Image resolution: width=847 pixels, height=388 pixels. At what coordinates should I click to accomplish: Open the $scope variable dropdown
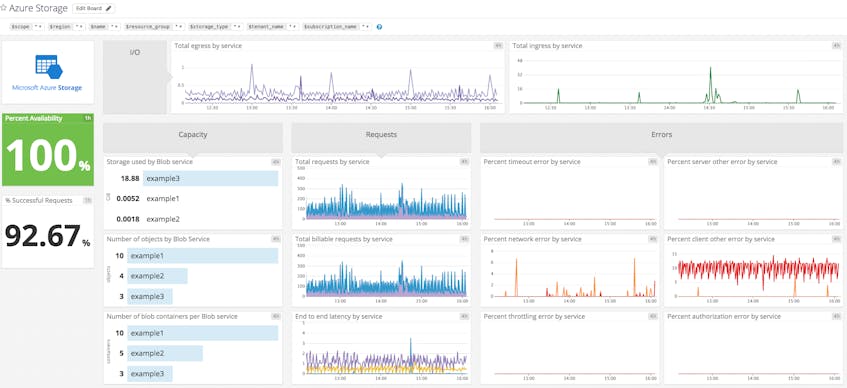38,26
